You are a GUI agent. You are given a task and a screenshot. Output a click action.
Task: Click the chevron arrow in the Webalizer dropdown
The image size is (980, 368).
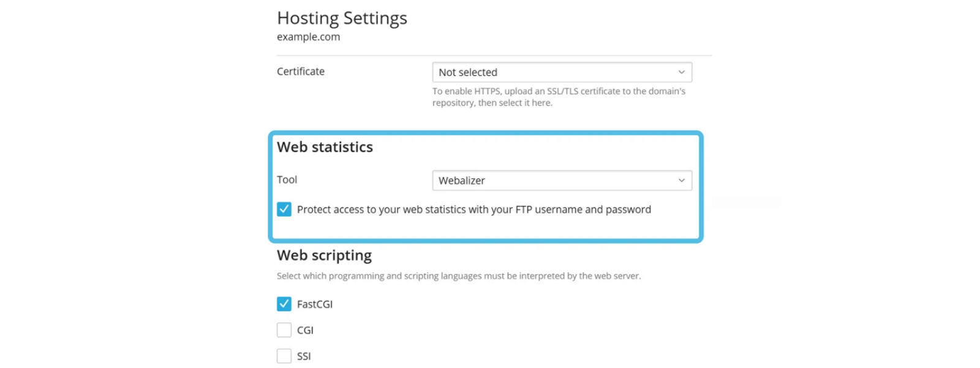pos(681,180)
